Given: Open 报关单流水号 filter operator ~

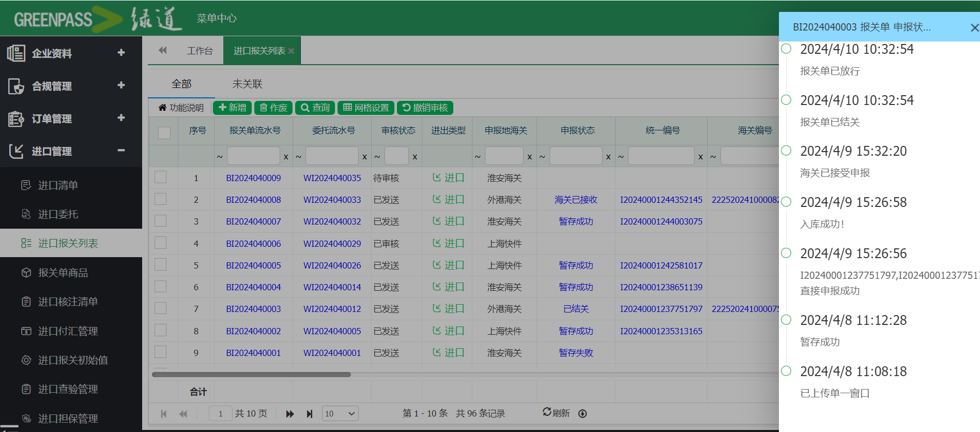Looking at the screenshot, I should pos(220,157).
